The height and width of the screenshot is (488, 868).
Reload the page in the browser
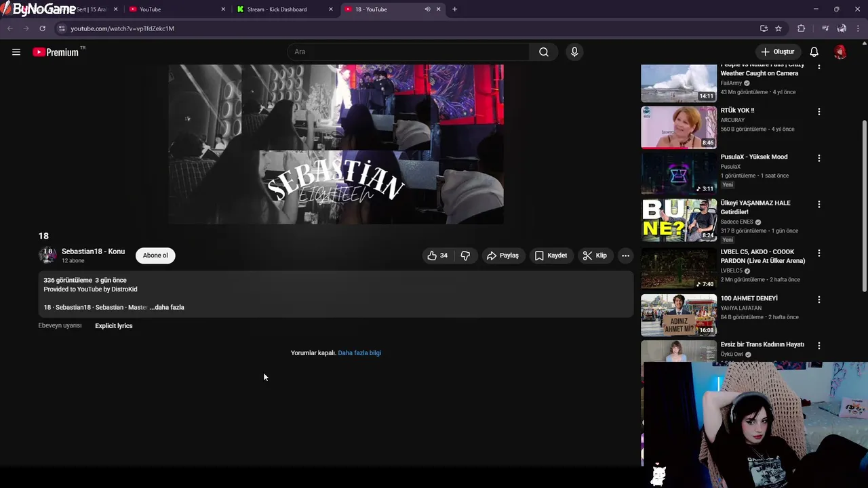42,28
